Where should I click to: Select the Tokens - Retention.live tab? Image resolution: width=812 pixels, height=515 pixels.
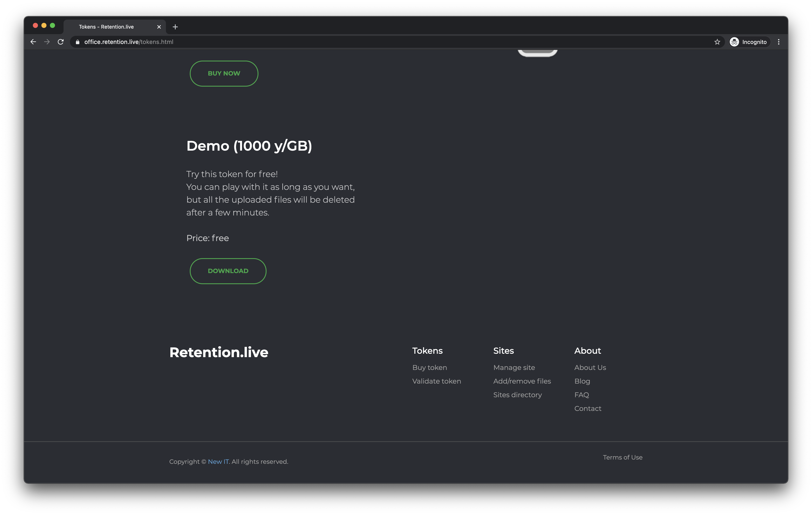click(x=106, y=27)
